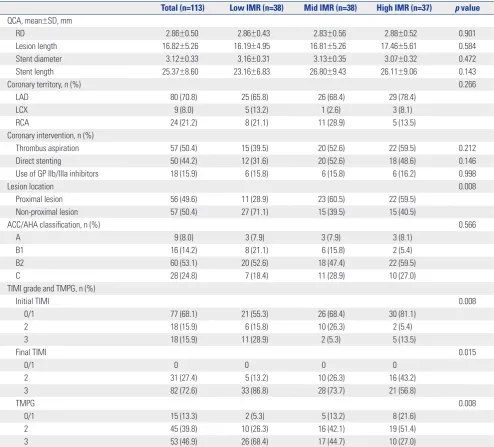Select the "Stent length" row label

pos(34,72)
